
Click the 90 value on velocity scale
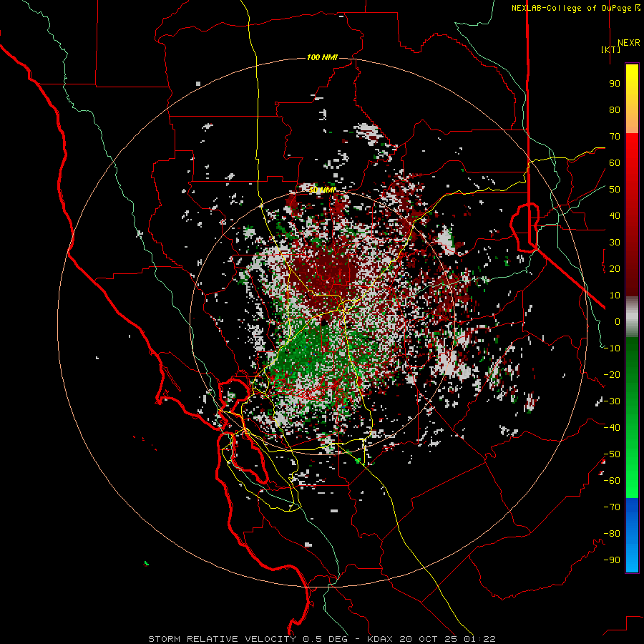coord(615,84)
